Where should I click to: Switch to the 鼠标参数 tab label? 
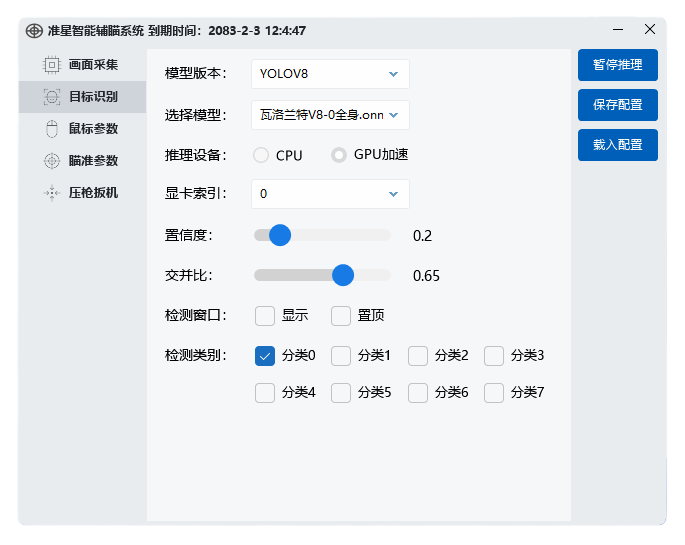click(93, 129)
